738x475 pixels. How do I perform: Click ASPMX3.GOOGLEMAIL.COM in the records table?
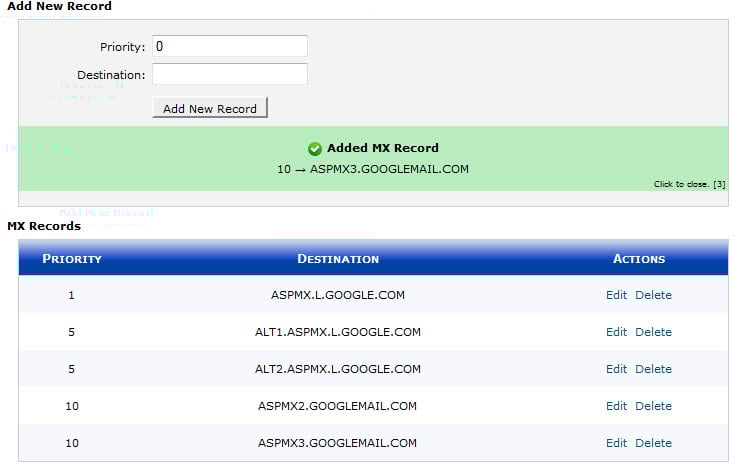coord(337,443)
